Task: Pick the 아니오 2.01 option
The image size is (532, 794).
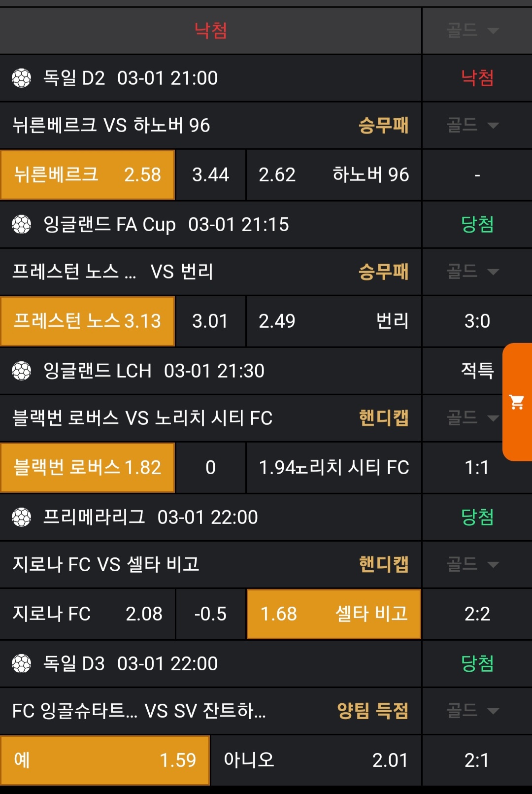Action: pyautogui.click(x=316, y=760)
